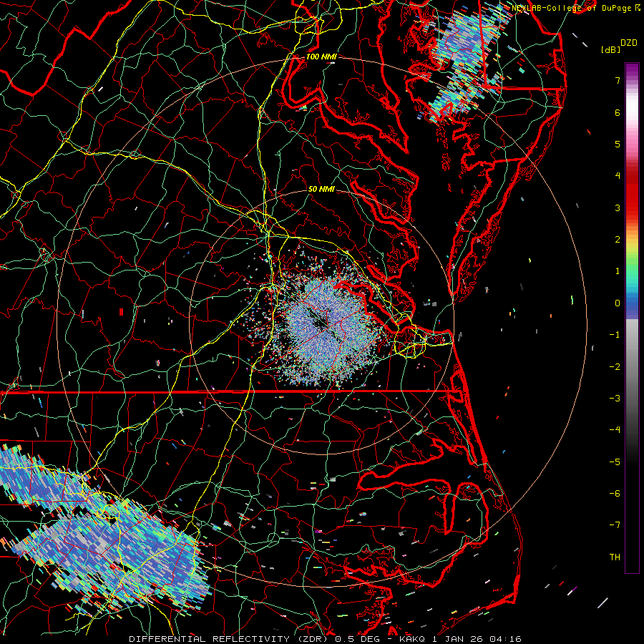The height and width of the screenshot is (644, 644).
Task: Click the 6 value on color scale
Action: tap(618, 112)
